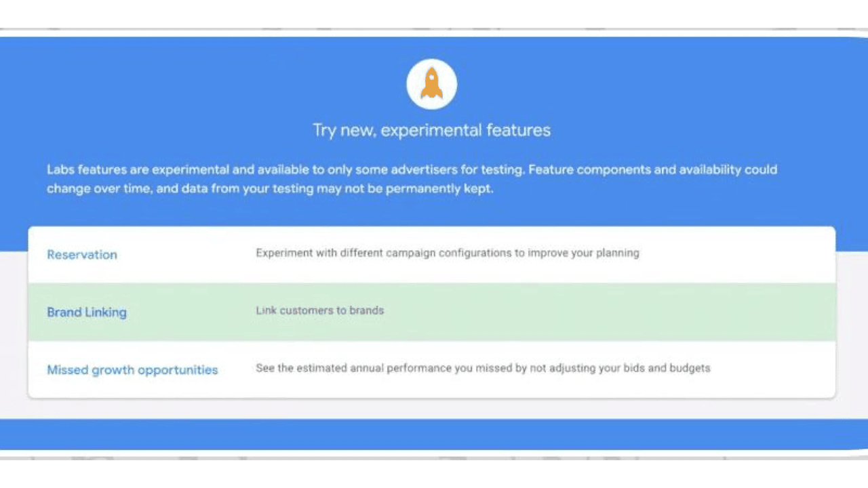This screenshot has height=488, width=868.
Task: Open the Brand Linking feature link
Action: coord(87,312)
